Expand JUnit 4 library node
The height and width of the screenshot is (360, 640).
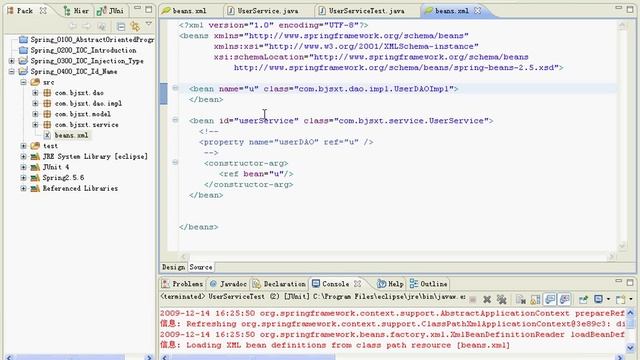click(x=23, y=167)
